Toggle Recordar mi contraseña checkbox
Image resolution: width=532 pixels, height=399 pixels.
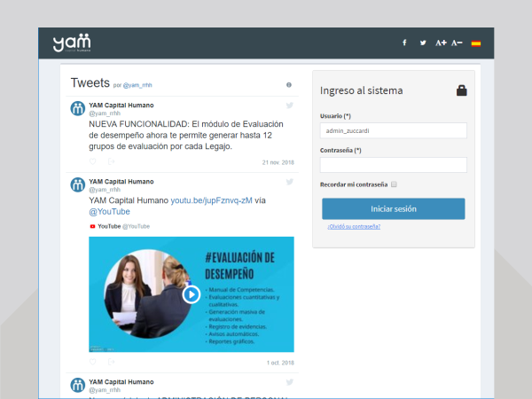pyautogui.click(x=394, y=184)
